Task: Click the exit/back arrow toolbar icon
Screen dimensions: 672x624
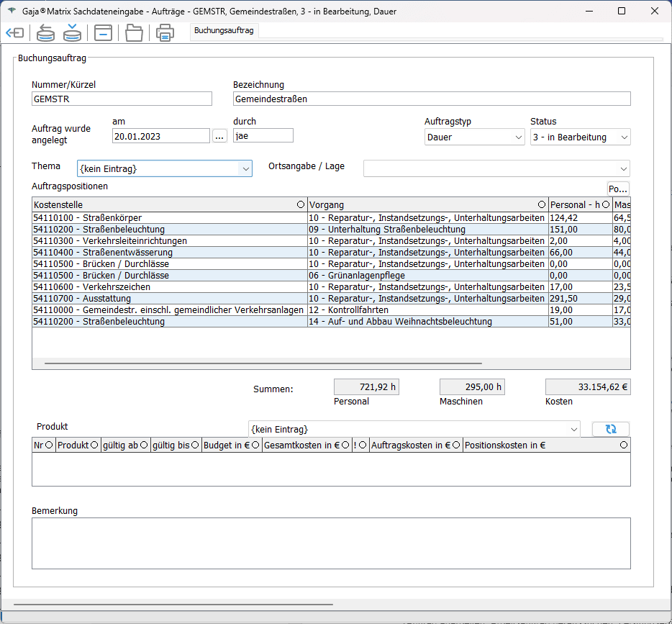Action: pyautogui.click(x=15, y=33)
